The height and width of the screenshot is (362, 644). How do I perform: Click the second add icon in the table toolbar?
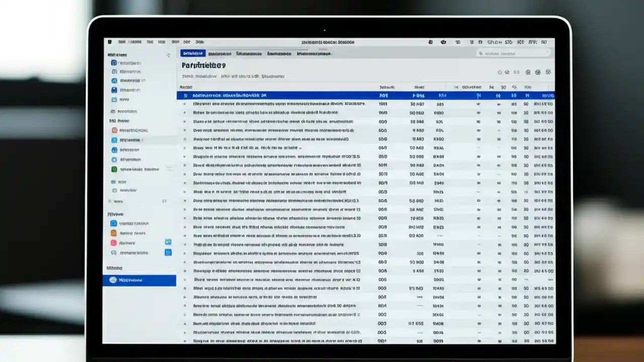point(538,72)
